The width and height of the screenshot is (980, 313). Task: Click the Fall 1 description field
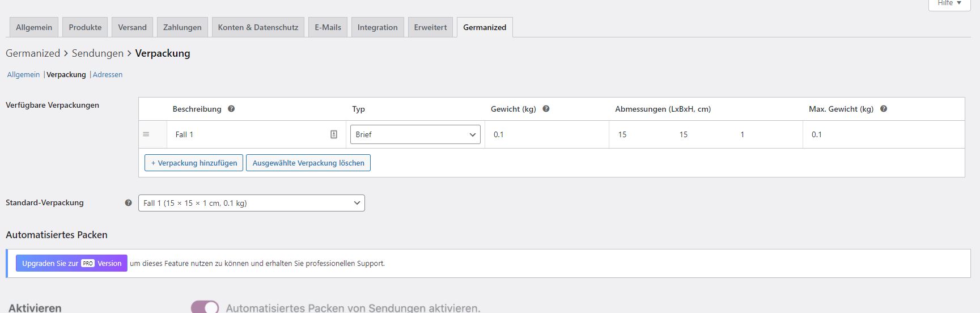pos(256,134)
